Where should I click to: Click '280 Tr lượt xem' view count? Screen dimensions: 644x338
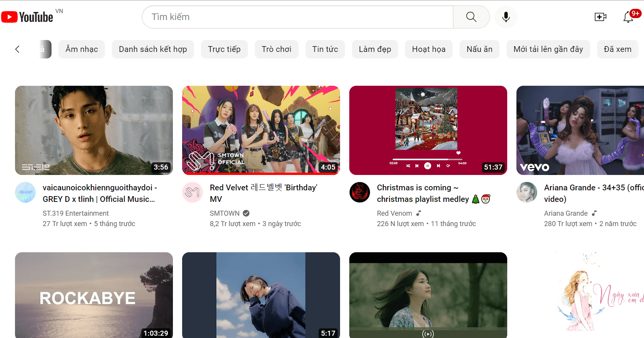click(568, 224)
